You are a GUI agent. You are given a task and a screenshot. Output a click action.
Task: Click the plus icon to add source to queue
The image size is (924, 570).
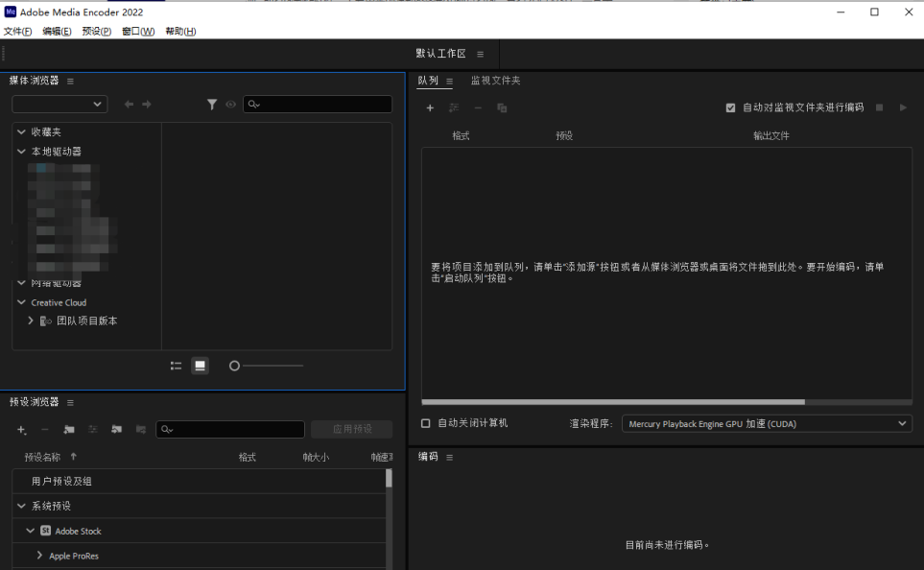click(430, 107)
